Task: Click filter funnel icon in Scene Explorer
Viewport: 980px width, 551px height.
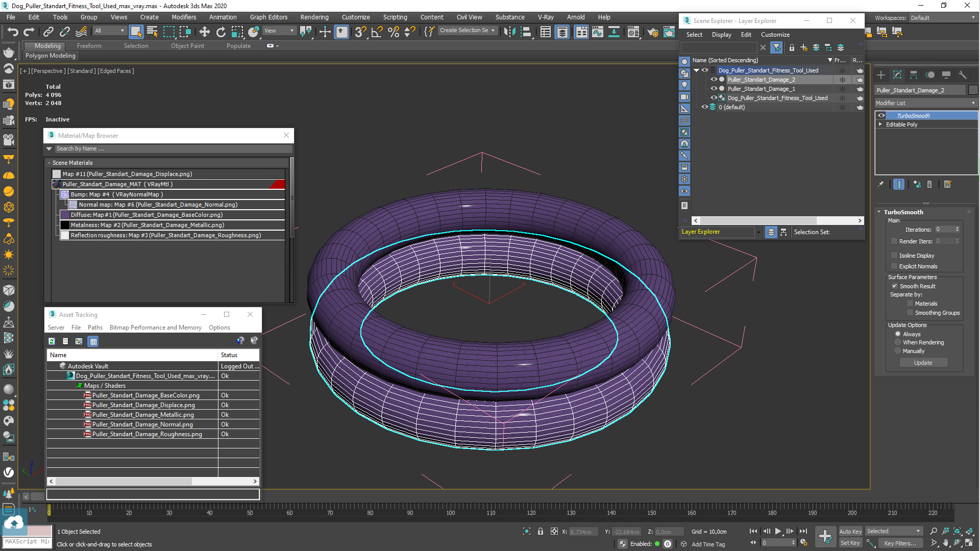Action: coord(777,47)
